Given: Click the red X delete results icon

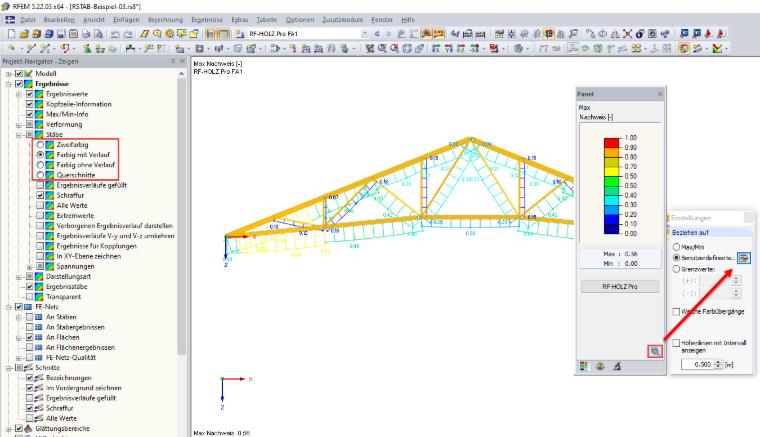Looking at the screenshot, I should coord(628,34).
